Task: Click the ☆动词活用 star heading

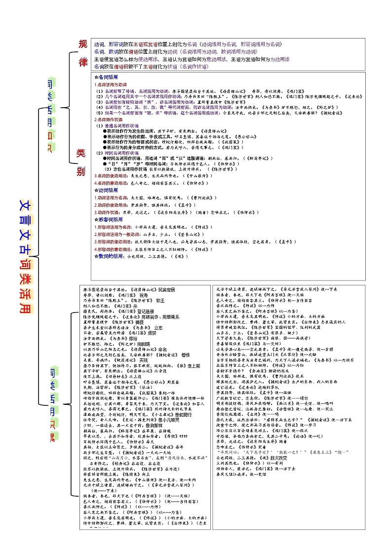Action: [106, 190]
